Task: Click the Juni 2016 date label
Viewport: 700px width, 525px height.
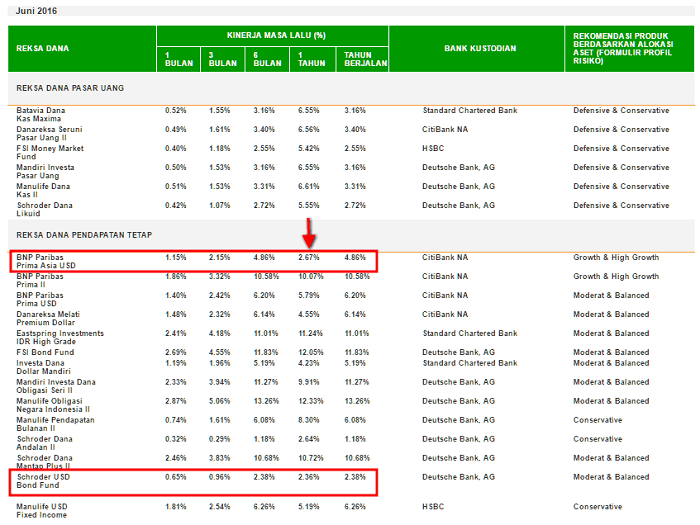Action: pos(36,11)
